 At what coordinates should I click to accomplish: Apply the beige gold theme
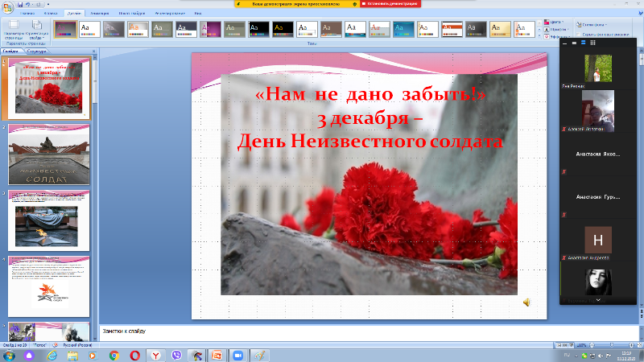pos(500,30)
